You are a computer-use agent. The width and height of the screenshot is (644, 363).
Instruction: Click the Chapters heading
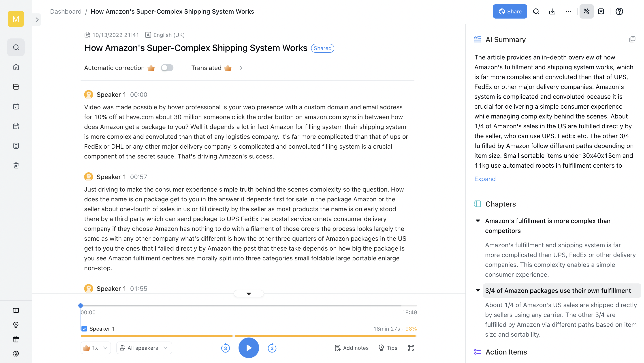pos(501,204)
